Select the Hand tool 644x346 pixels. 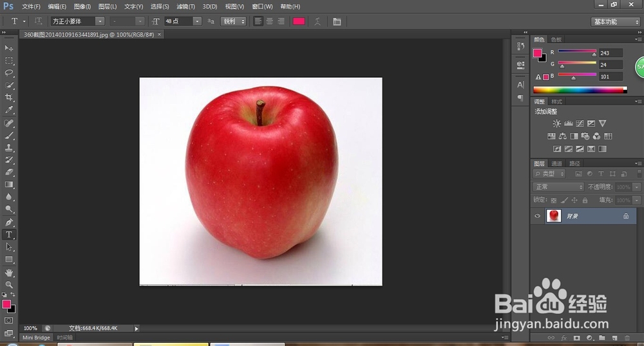[x=8, y=273]
